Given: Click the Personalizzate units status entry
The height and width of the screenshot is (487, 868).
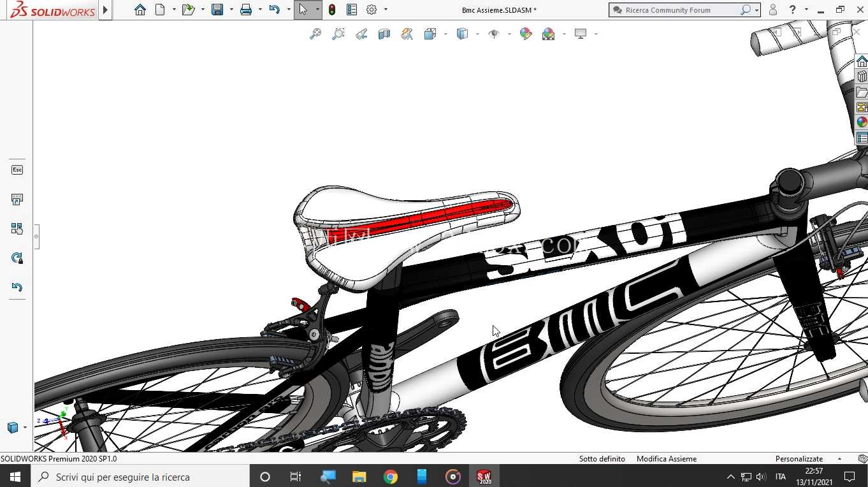Looking at the screenshot, I should 799,458.
